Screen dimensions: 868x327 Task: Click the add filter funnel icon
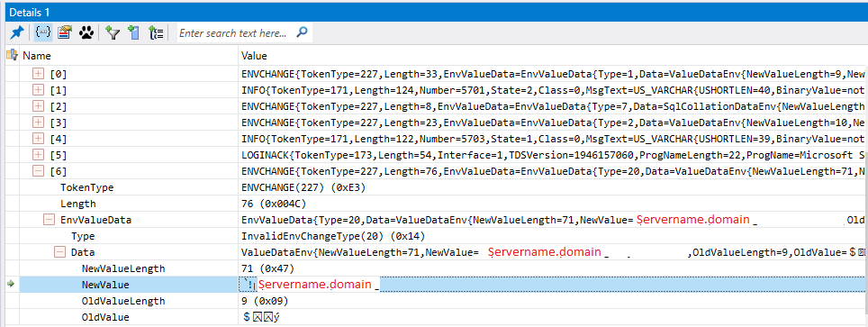(x=113, y=32)
